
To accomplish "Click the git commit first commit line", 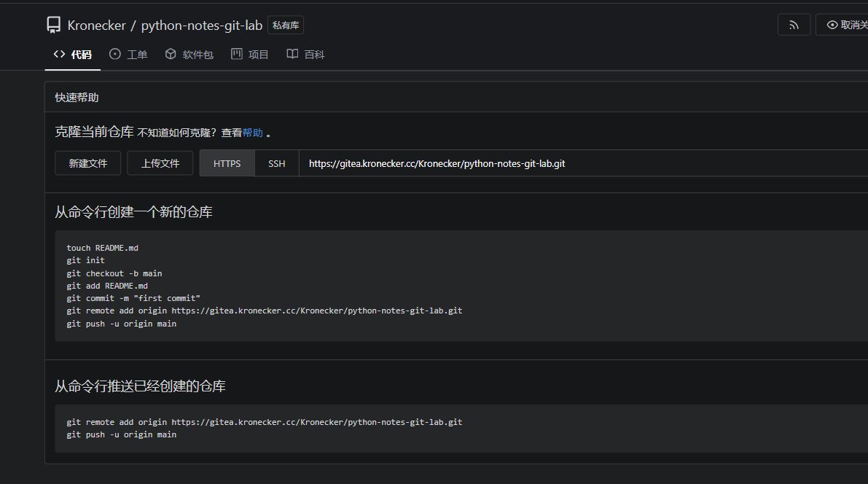I will tap(133, 298).
